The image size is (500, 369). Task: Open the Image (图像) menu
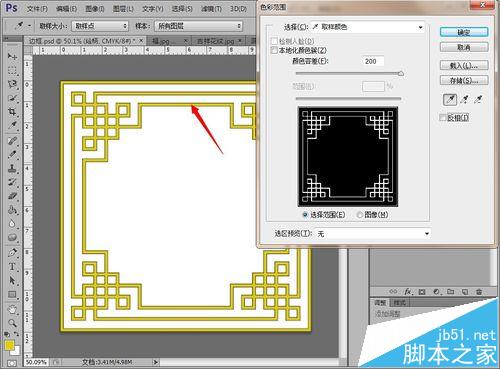(95, 9)
